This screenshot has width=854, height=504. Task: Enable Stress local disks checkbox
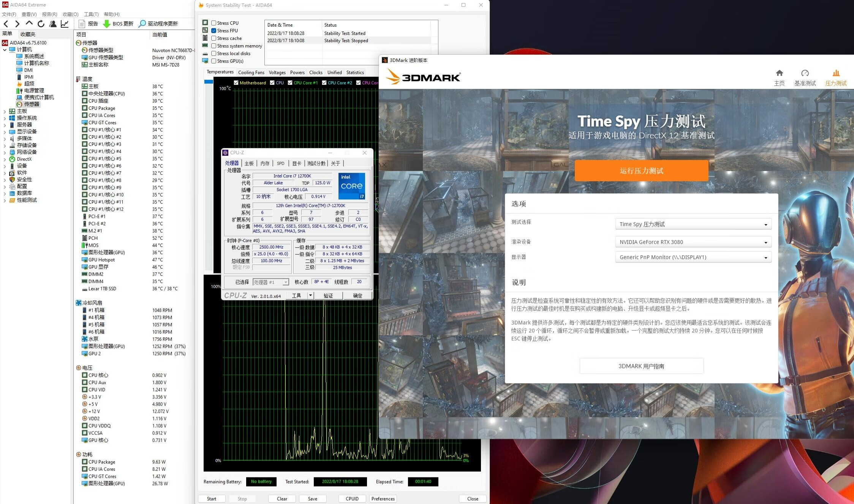(214, 54)
